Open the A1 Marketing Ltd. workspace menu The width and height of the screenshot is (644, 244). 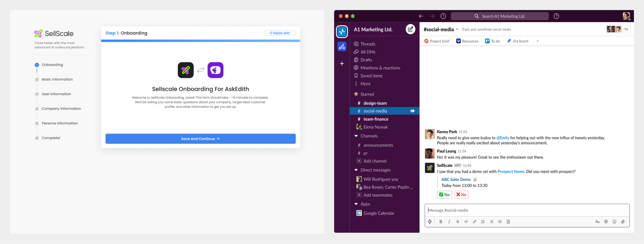coord(373,30)
